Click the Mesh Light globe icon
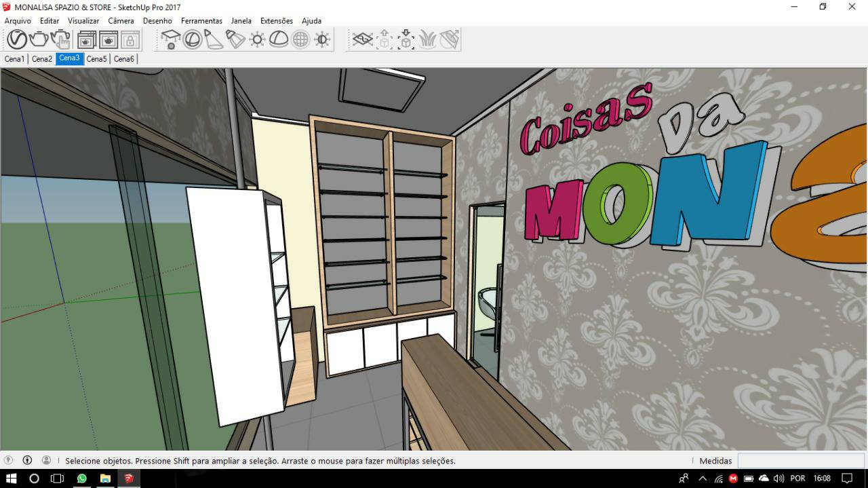 (x=300, y=39)
